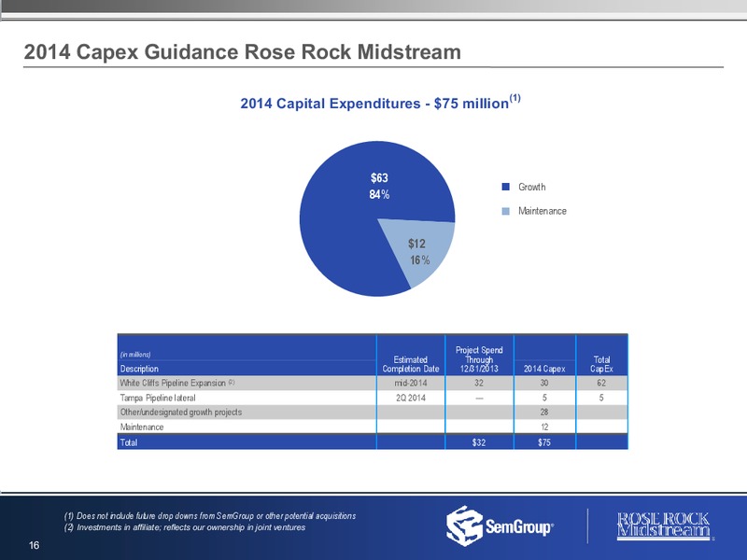Click the 'Total' row label in the table
Image resolution: width=747 pixels, height=560 pixels.
click(x=129, y=442)
